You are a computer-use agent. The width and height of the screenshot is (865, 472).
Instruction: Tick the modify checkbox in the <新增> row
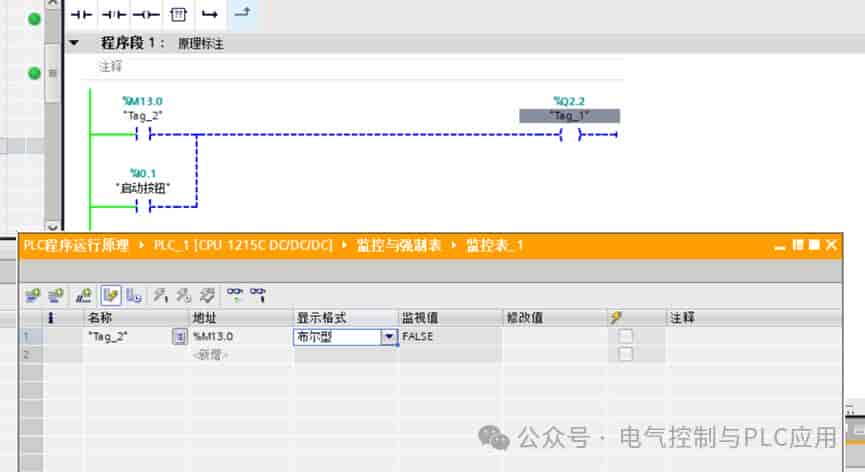click(625, 353)
